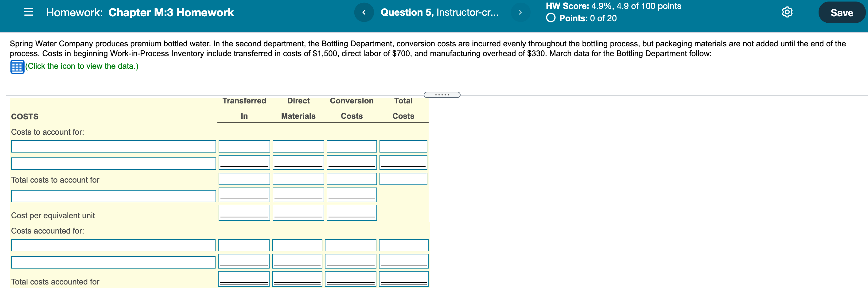Click the 'Conversion Costs' column header
The image size is (868, 298).
[352, 108]
